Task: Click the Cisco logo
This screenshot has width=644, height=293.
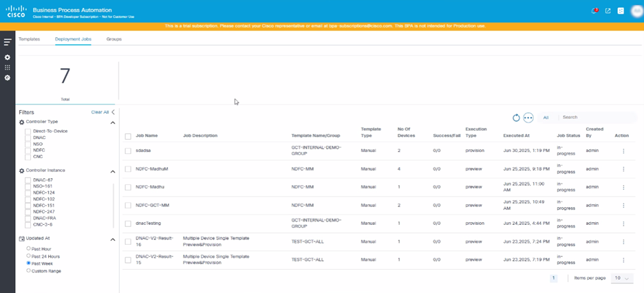Action: (x=16, y=11)
